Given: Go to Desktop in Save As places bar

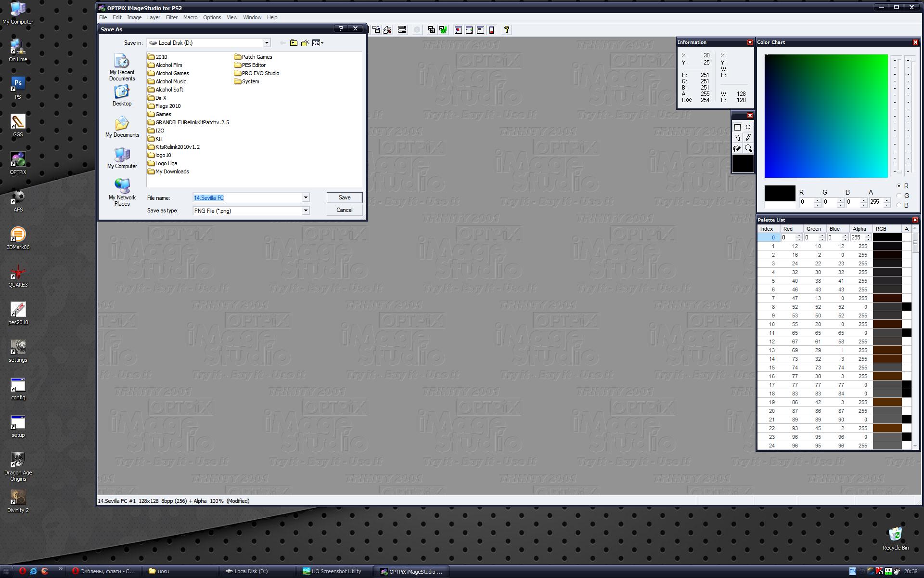Looking at the screenshot, I should 122,96.
